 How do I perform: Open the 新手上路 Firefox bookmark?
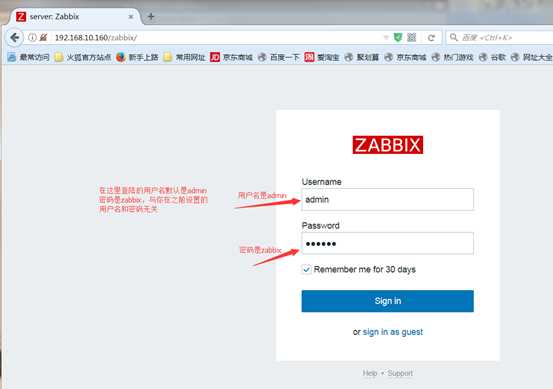[x=138, y=57]
